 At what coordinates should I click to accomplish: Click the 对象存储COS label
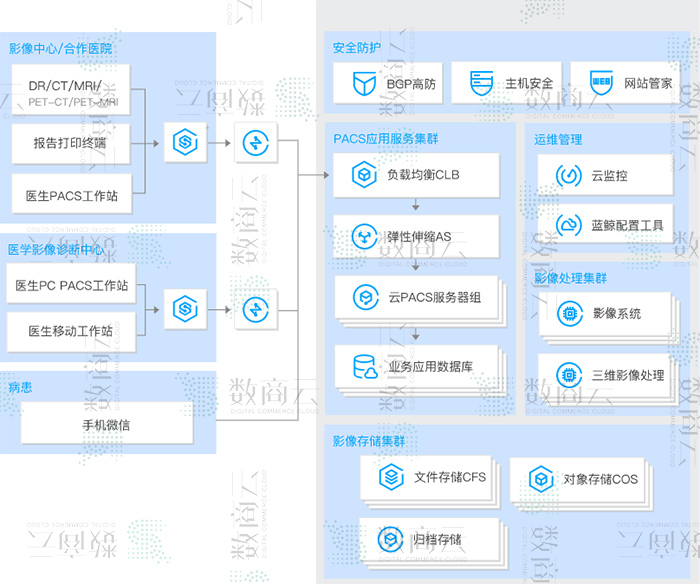click(600, 480)
